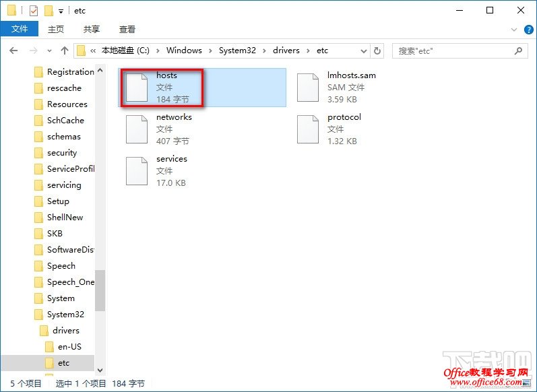The width and height of the screenshot is (537, 392).
Task: Select the SchCache folder in tree
Action: pos(59,120)
